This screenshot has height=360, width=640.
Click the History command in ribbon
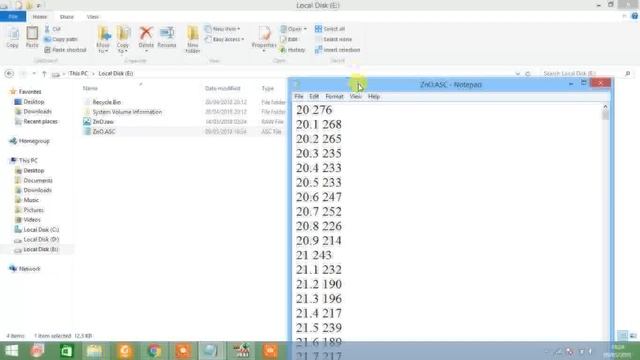293,50
